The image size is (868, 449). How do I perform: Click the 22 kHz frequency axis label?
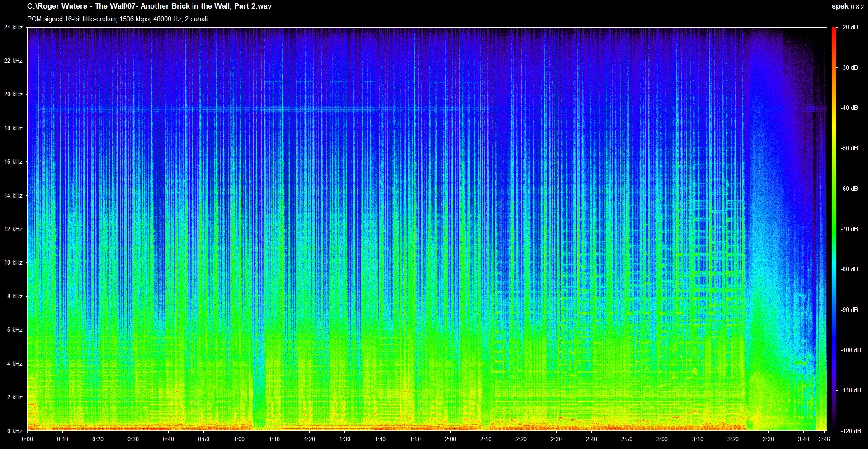(x=14, y=61)
